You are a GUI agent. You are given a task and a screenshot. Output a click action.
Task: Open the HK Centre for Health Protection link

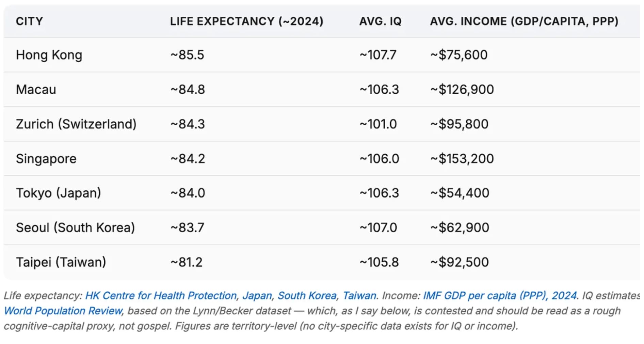click(161, 296)
